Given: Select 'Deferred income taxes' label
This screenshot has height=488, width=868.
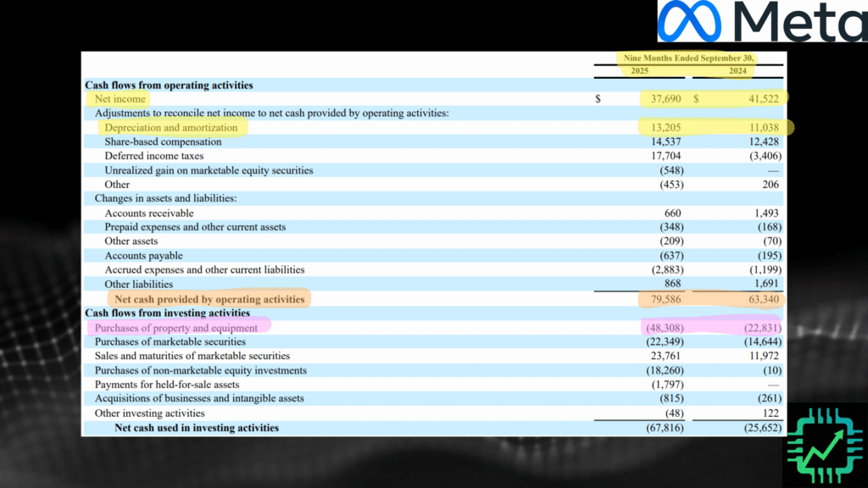Looking at the screenshot, I should 154,156.
